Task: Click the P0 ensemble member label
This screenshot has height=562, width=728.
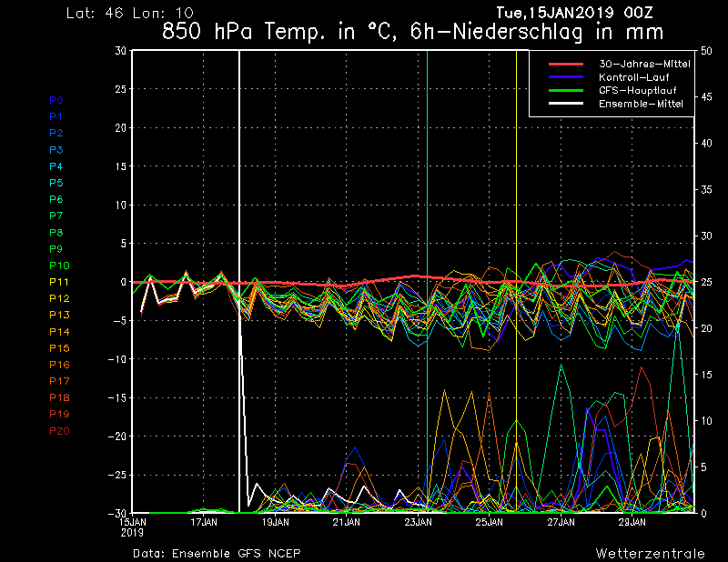Action: point(56,100)
